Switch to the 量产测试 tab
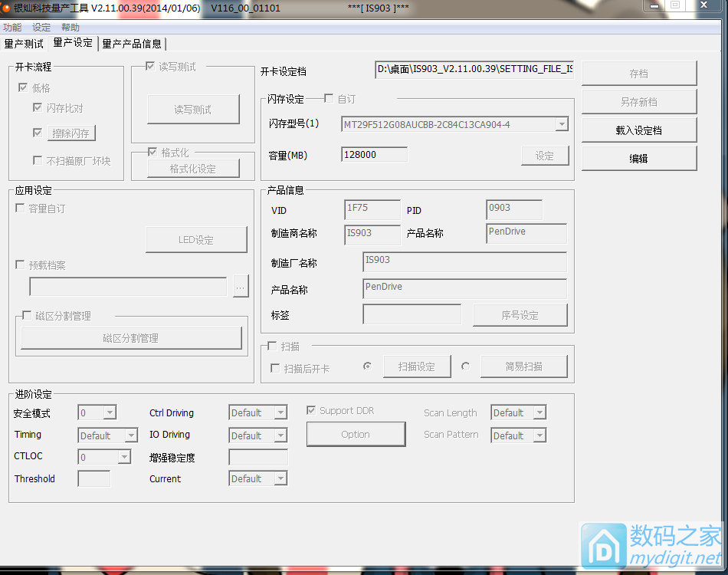The image size is (728, 575). 24,44
